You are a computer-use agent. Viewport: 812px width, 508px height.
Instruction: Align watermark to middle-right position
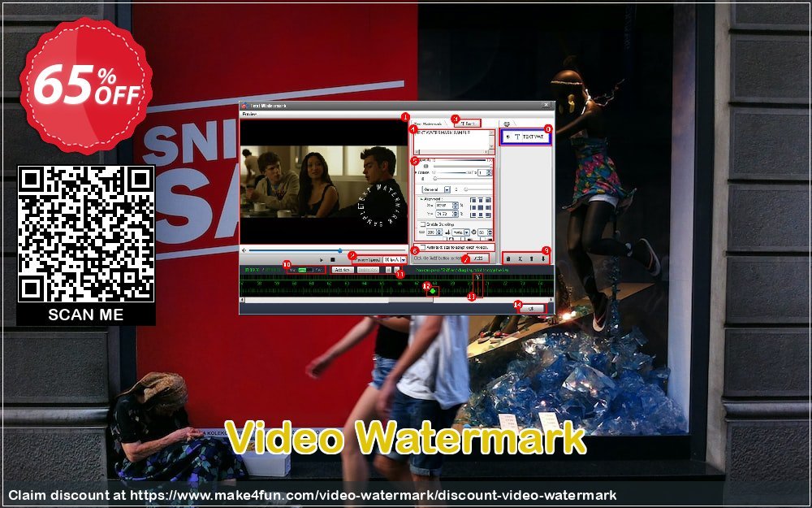point(488,208)
